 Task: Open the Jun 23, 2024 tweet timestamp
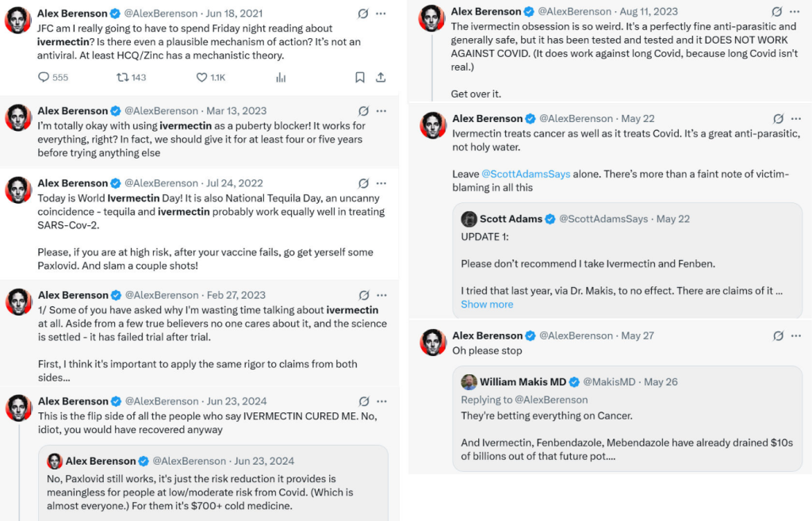coord(237,401)
